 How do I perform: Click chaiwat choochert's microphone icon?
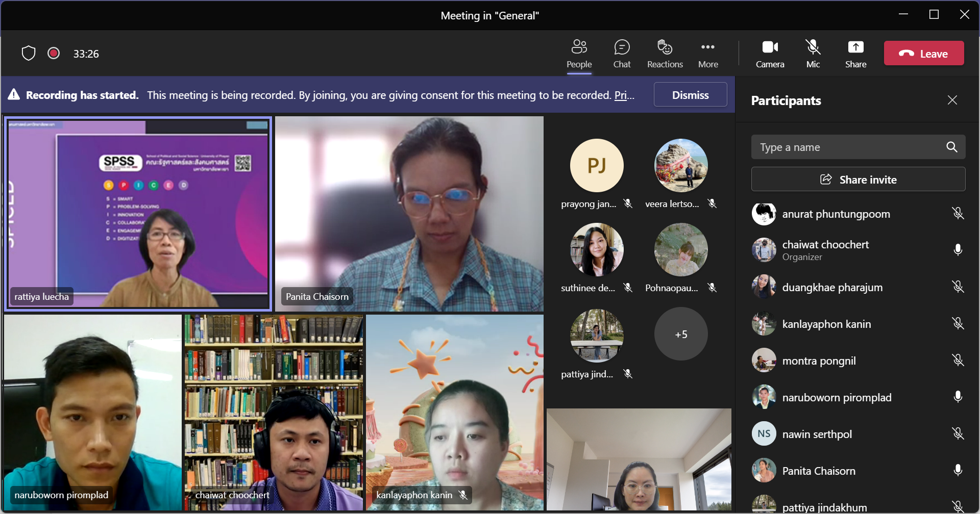(x=958, y=250)
